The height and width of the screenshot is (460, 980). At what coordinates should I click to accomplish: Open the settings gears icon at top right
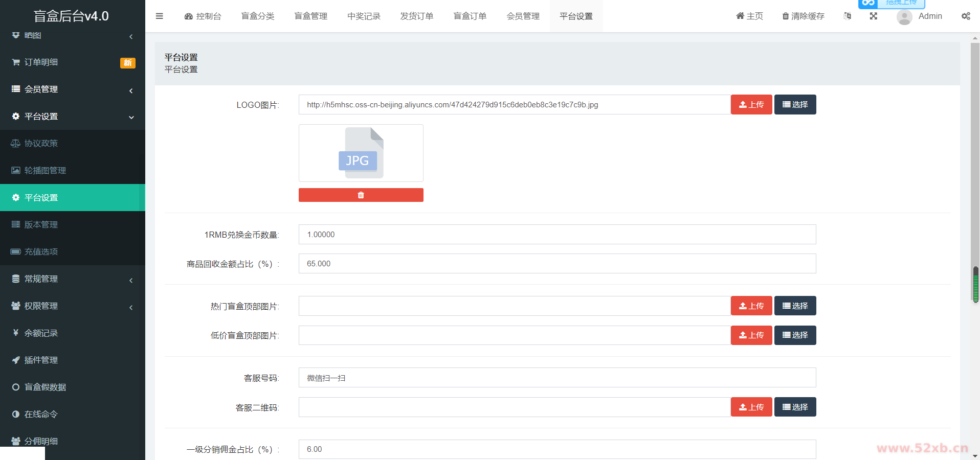coord(966,16)
